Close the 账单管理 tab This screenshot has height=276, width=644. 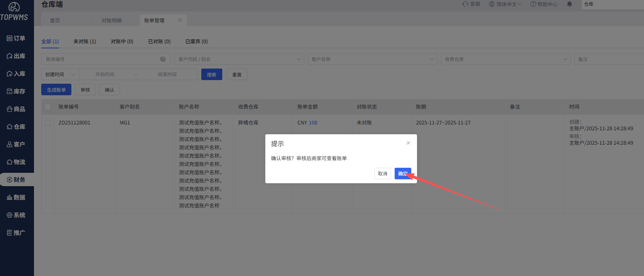click(180, 20)
